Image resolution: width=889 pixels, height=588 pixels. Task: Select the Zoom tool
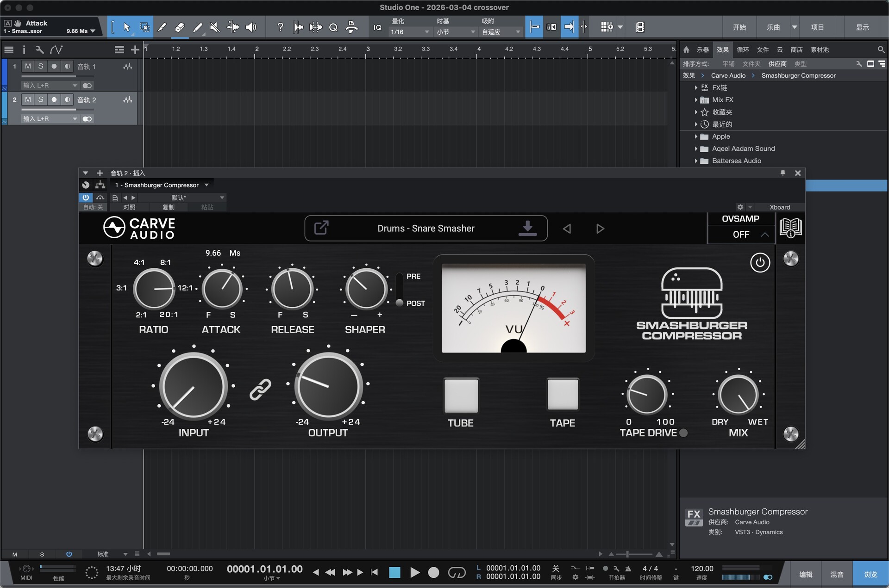coord(333,27)
